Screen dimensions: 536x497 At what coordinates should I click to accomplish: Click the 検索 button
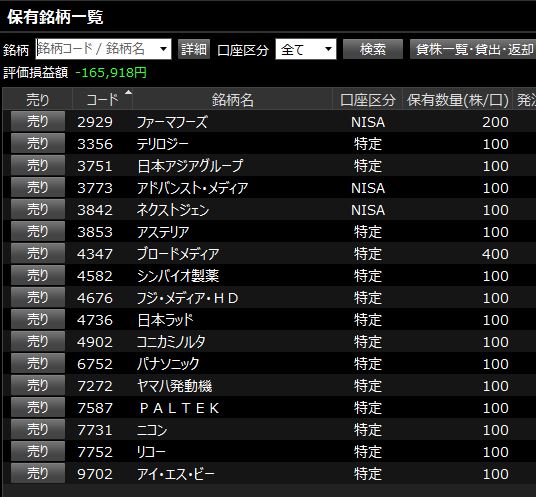373,49
